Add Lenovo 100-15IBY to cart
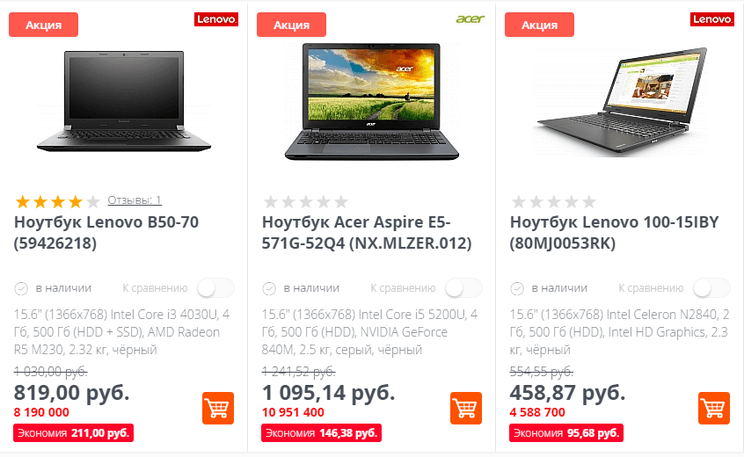The height and width of the screenshot is (457, 744). (714, 408)
